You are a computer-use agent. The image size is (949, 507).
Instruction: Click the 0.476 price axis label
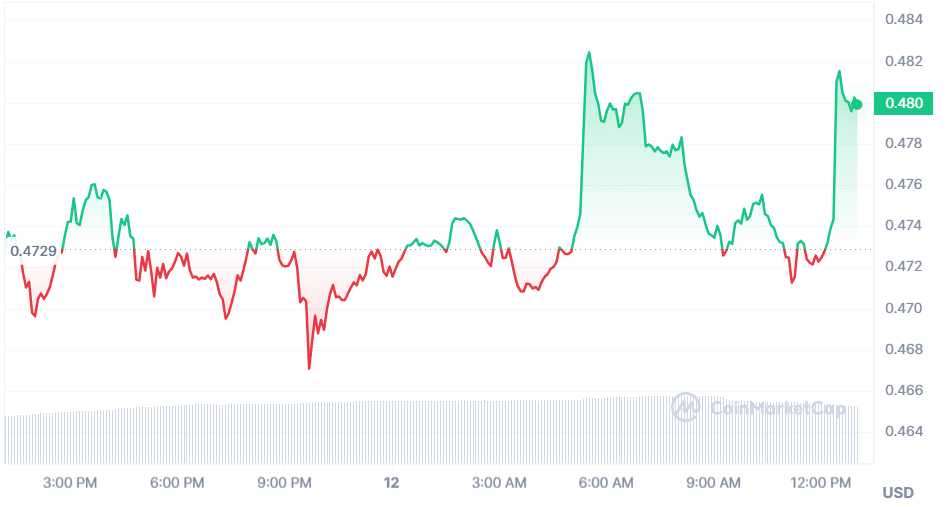(x=903, y=185)
